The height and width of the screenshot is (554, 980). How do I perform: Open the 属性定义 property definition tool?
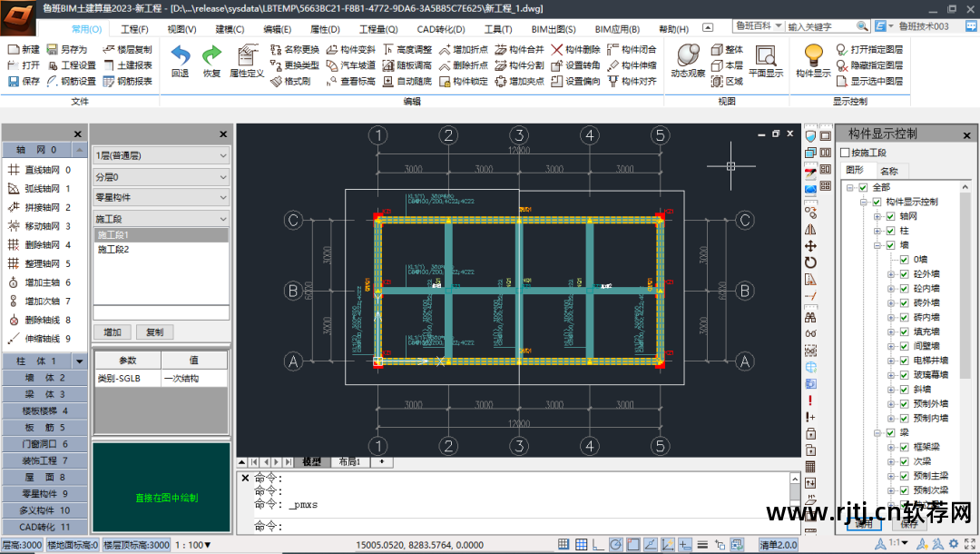tap(246, 56)
